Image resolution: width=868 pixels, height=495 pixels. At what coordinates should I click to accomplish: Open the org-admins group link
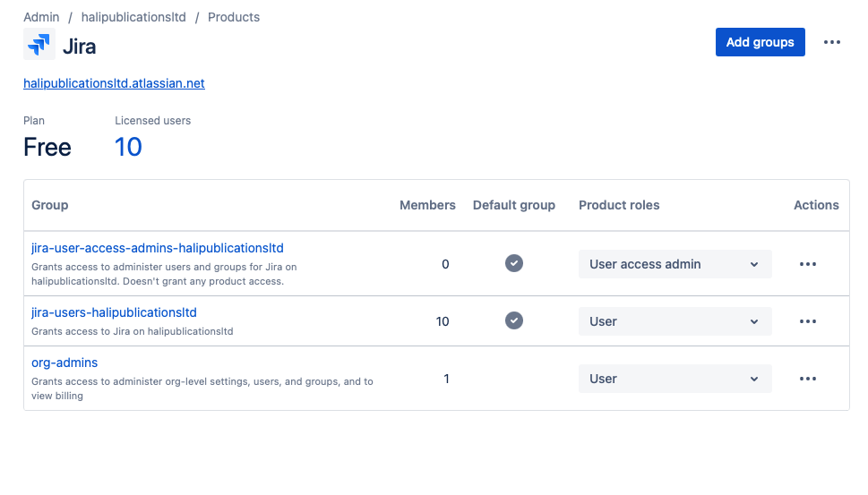pyautogui.click(x=64, y=363)
